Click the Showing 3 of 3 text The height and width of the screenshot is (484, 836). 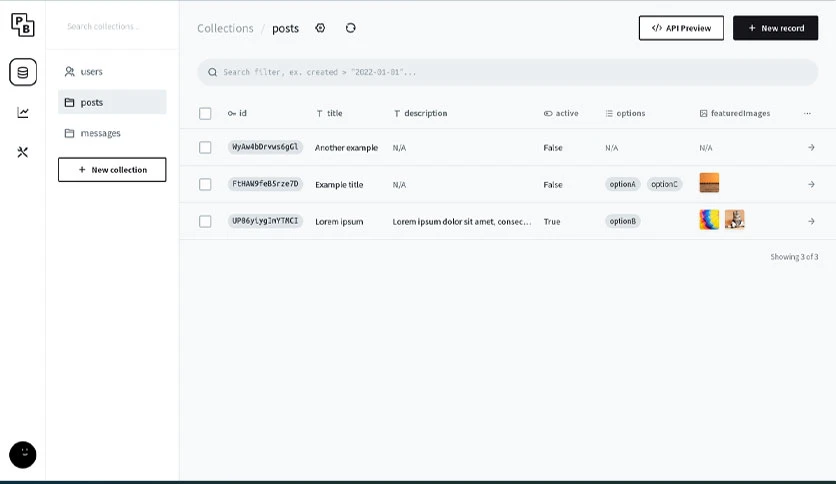(794, 257)
